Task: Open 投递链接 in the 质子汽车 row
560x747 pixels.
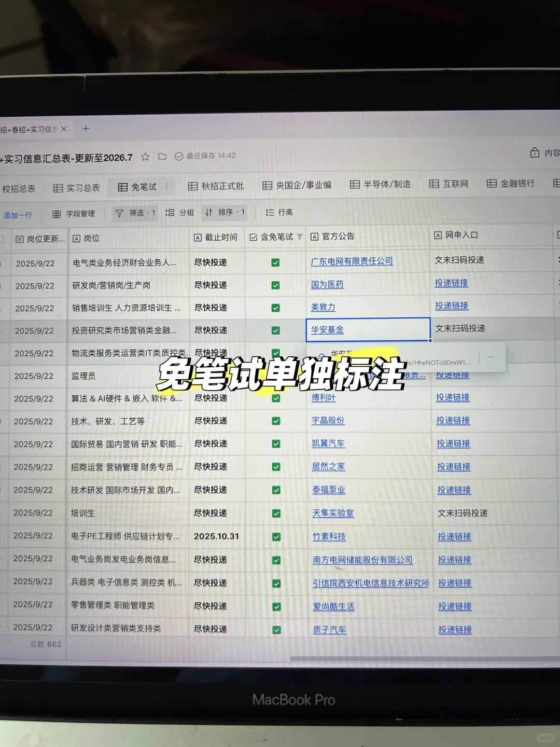Action: [x=455, y=629]
